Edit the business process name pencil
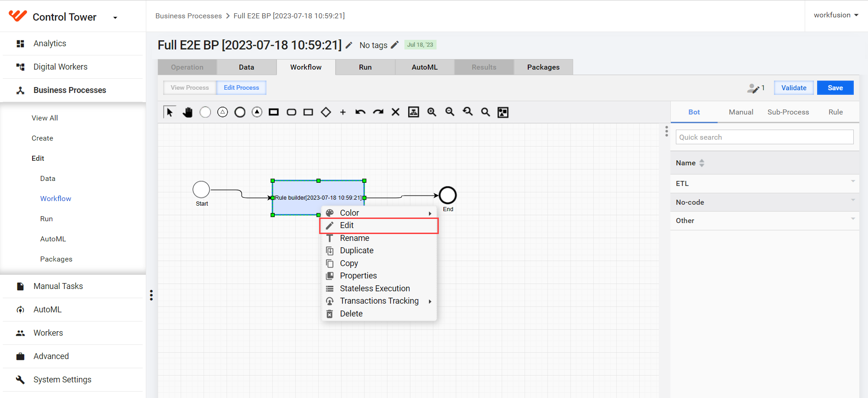 tap(349, 45)
